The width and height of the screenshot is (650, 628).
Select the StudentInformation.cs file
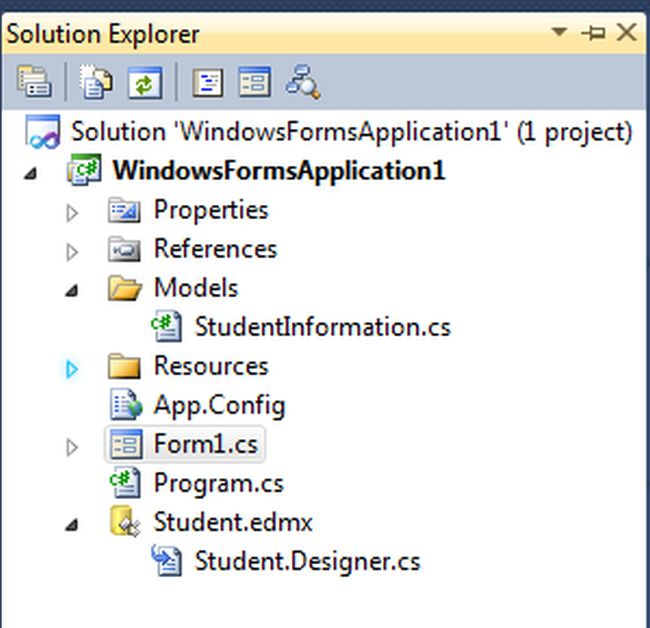(x=322, y=327)
